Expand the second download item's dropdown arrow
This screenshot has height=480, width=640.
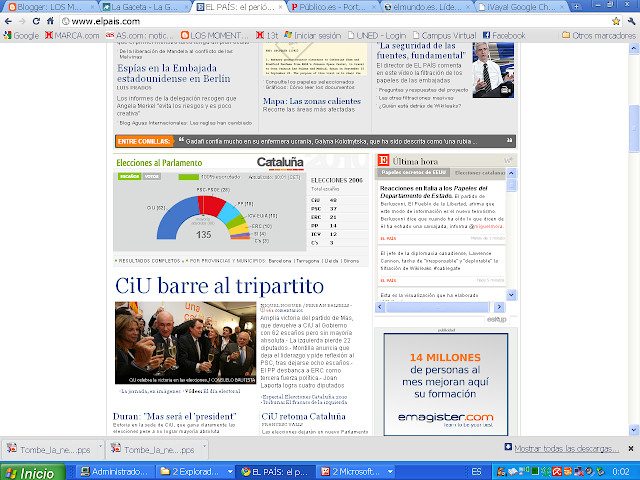(x=205, y=447)
